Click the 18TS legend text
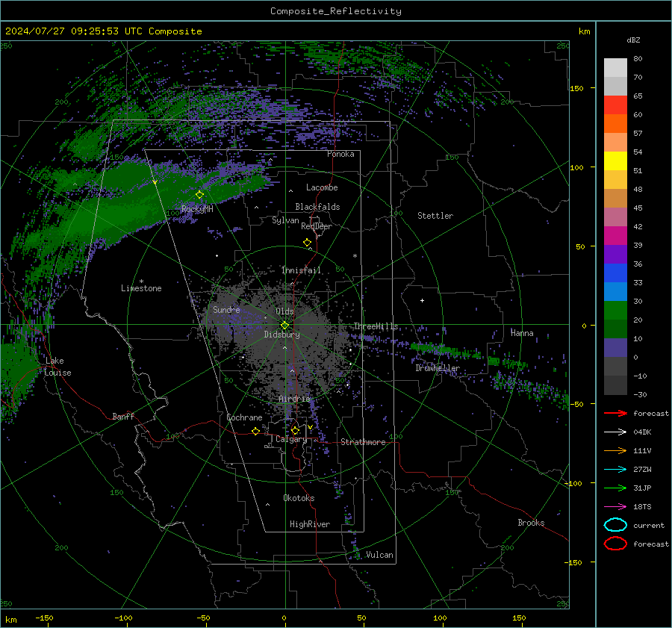Screen dimensions: 672x628 click(x=642, y=507)
